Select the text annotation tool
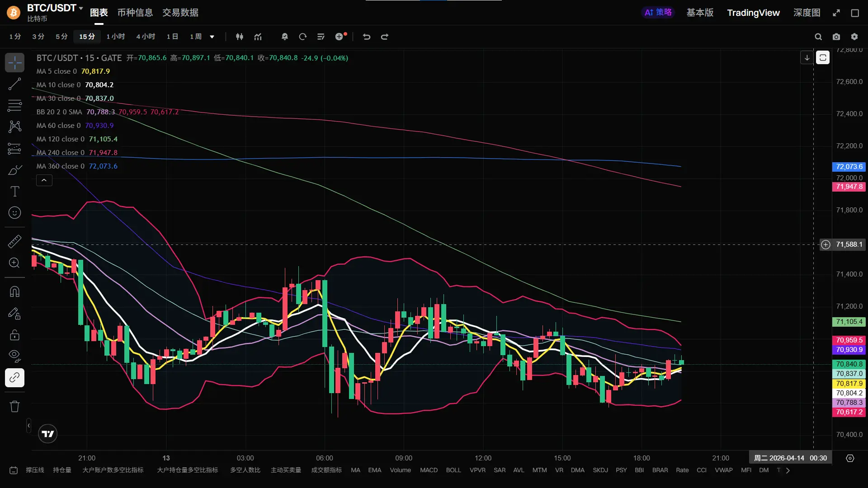868x488 pixels. point(14,192)
